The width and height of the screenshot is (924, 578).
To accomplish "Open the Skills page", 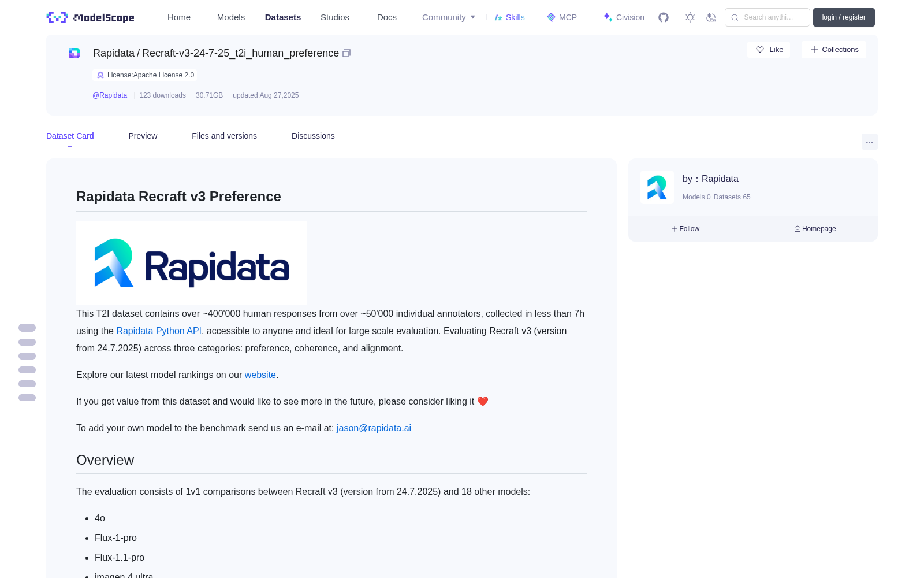I will click(x=510, y=17).
